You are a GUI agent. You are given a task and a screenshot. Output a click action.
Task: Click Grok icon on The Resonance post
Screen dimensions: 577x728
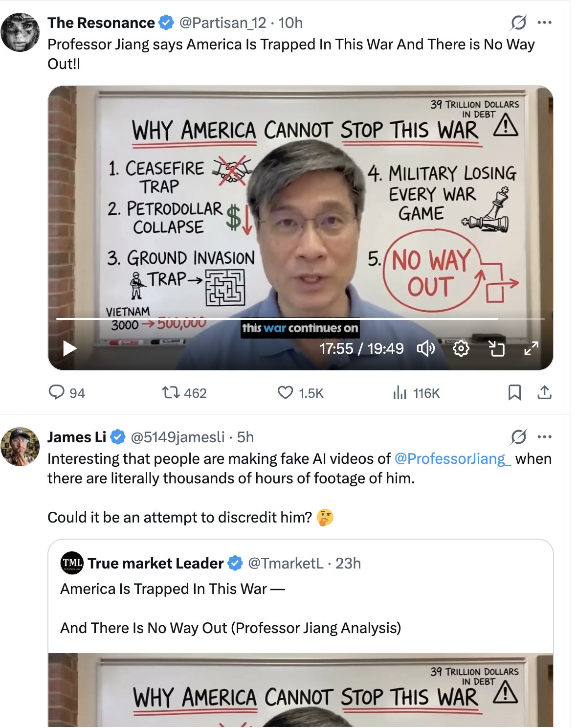[518, 23]
